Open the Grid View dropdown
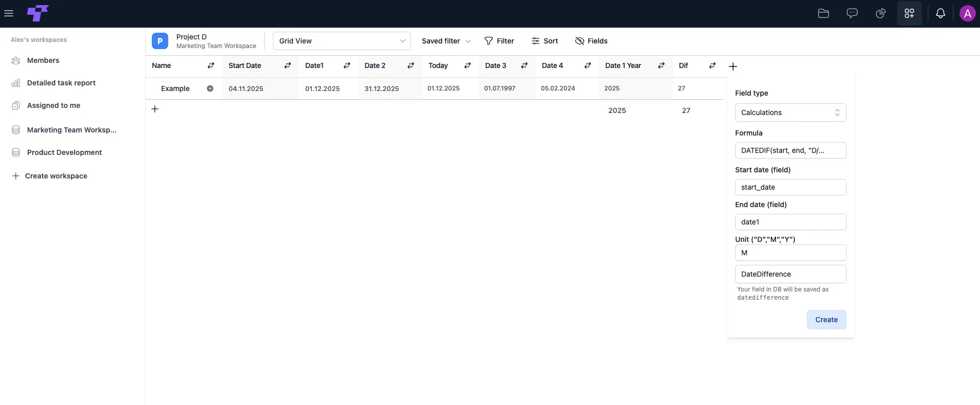 [x=342, y=41]
